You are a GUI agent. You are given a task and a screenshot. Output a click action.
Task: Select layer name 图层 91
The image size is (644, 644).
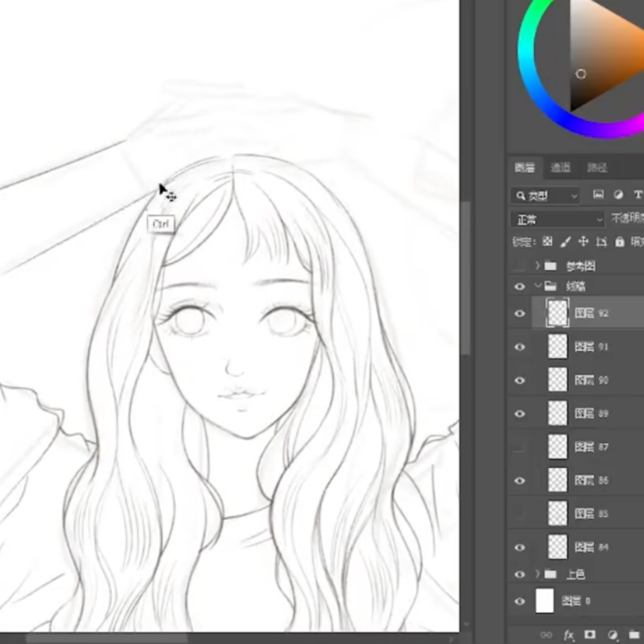pos(592,347)
